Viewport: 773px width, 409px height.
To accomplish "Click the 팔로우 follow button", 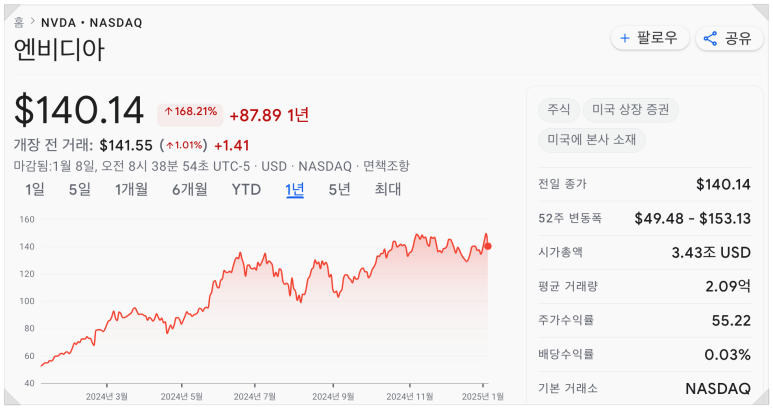I will 650,38.
